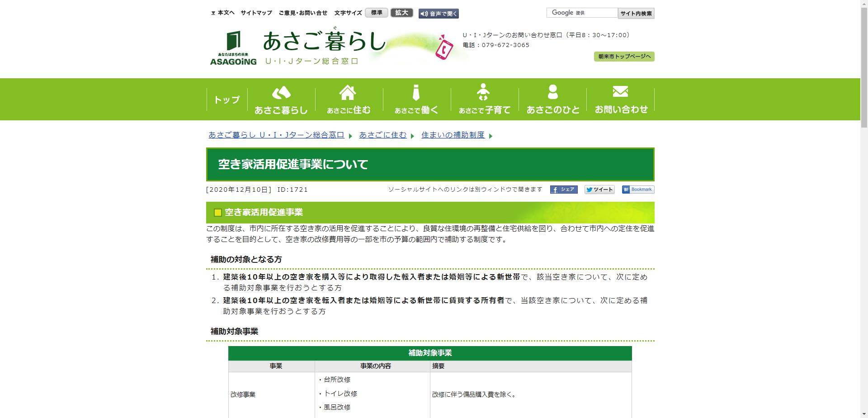
Task: Click the page heading 空き家活用促進事業について
Action: [293, 164]
